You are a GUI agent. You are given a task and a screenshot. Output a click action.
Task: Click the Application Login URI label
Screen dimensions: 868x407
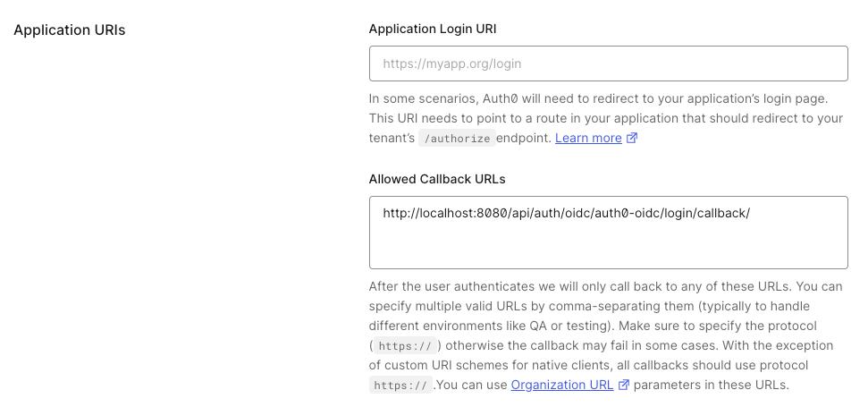click(x=433, y=29)
